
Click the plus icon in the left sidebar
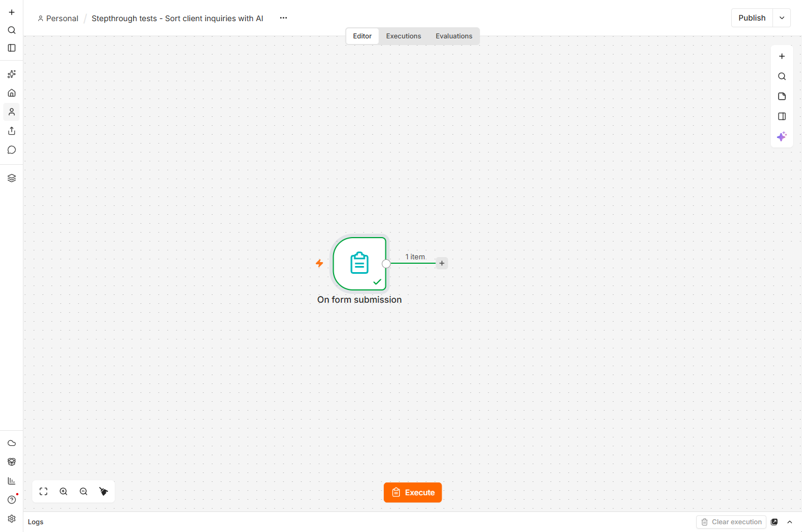(x=12, y=12)
